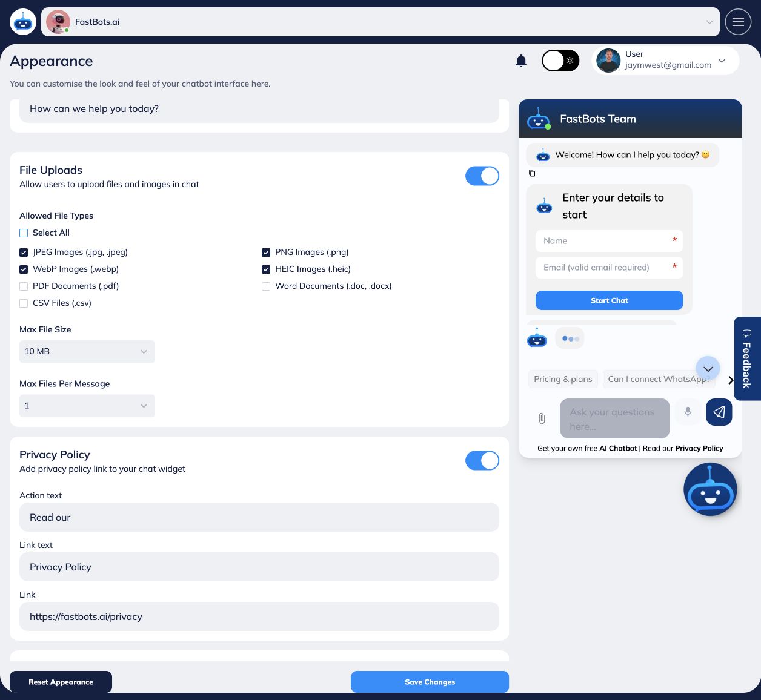Click the FastBots.ai bot avatar in selector

tap(58, 22)
